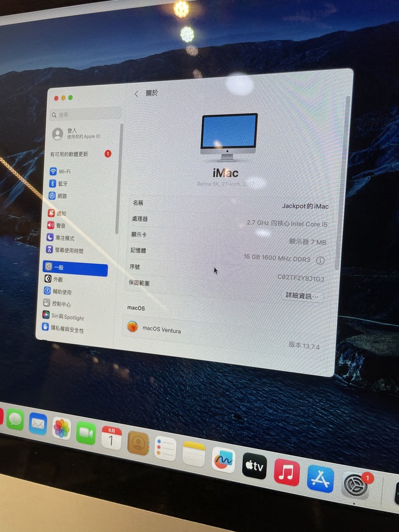Click the About pane scrollbar
This screenshot has width=399, height=532.
(x=341, y=183)
